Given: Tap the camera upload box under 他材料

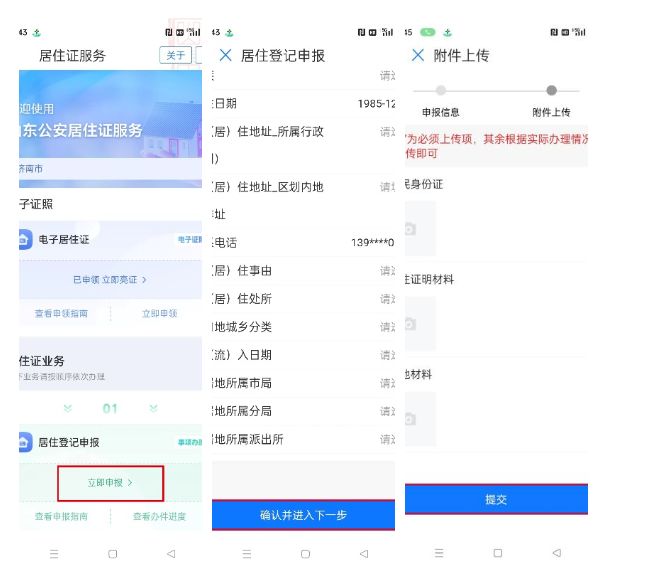Looking at the screenshot, I should click(420, 418).
